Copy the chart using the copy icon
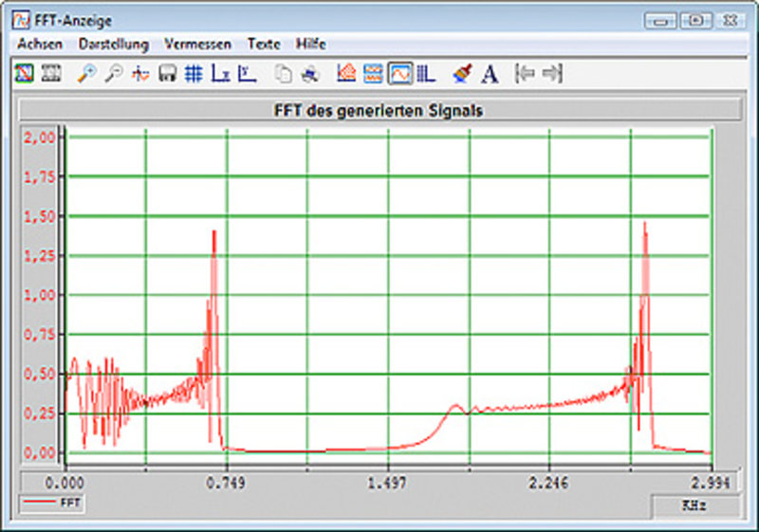The height and width of the screenshot is (532, 759). coord(283,74)
